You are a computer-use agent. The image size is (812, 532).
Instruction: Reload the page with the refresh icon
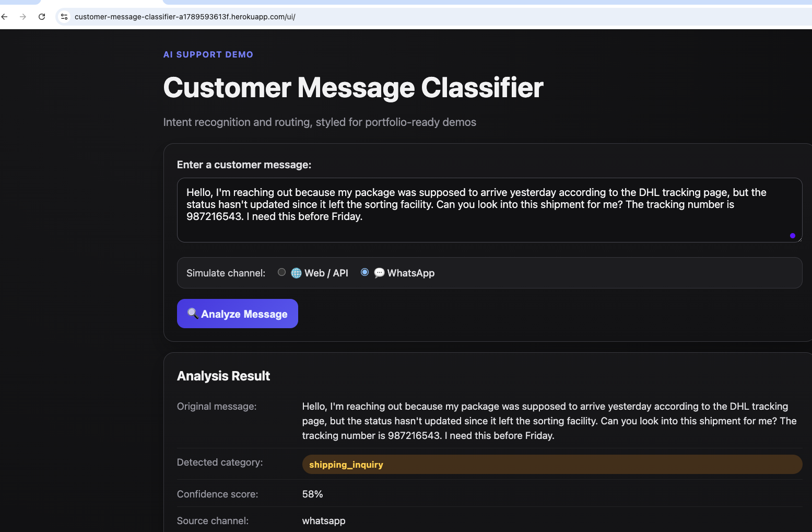point(42,17)
